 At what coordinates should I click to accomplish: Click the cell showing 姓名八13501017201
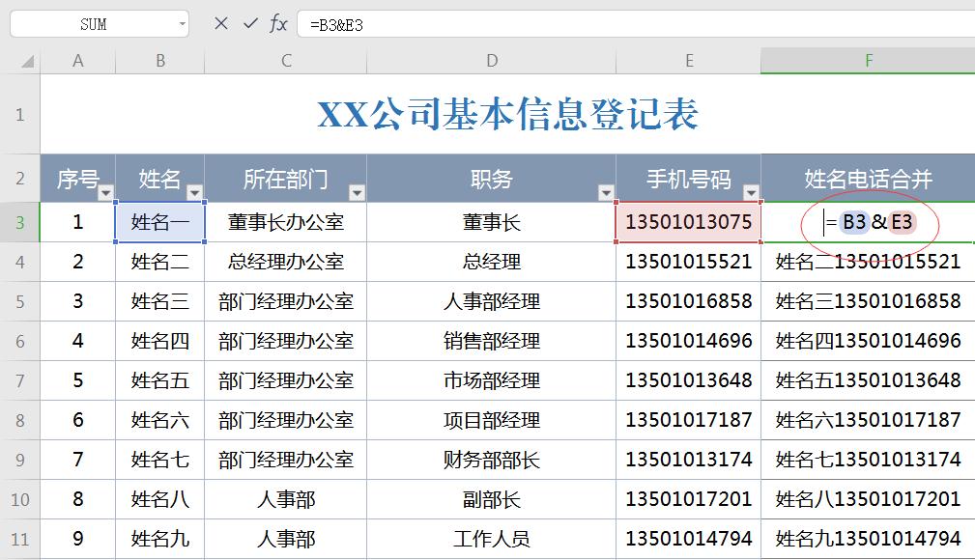point(867,499)
